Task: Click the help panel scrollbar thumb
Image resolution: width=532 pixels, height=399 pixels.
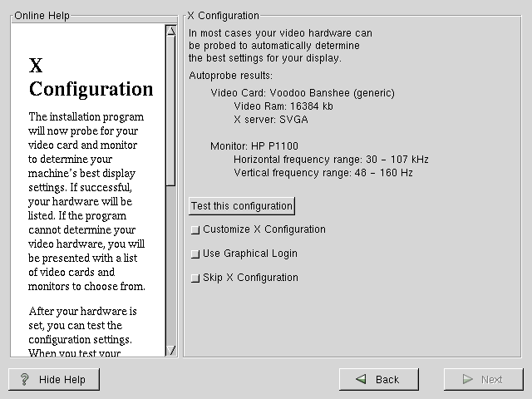Action: [x=170, y=108]
